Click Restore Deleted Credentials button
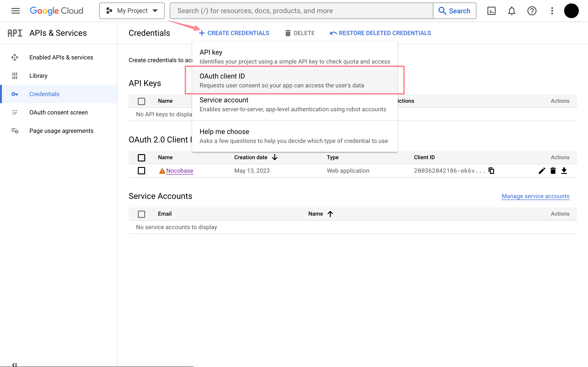This screenshot has height=367, width=588. [x=381, y=33]
